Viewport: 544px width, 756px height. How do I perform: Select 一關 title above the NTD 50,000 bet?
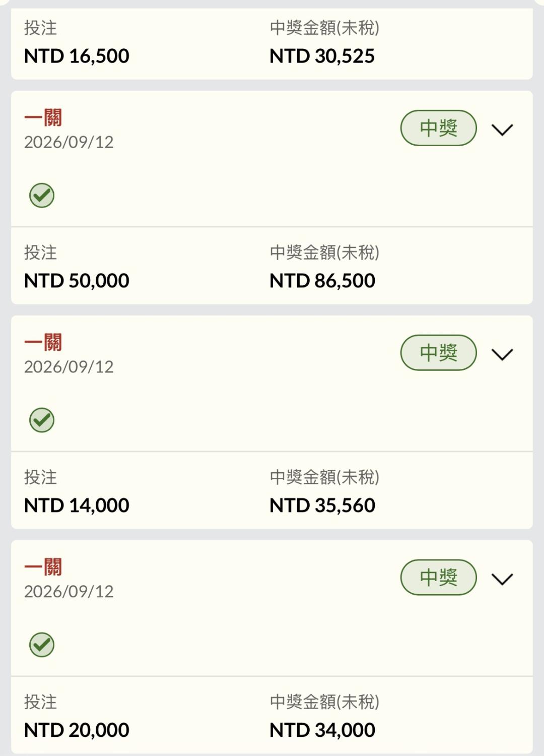pyautogui.click(x=43, y=118)
